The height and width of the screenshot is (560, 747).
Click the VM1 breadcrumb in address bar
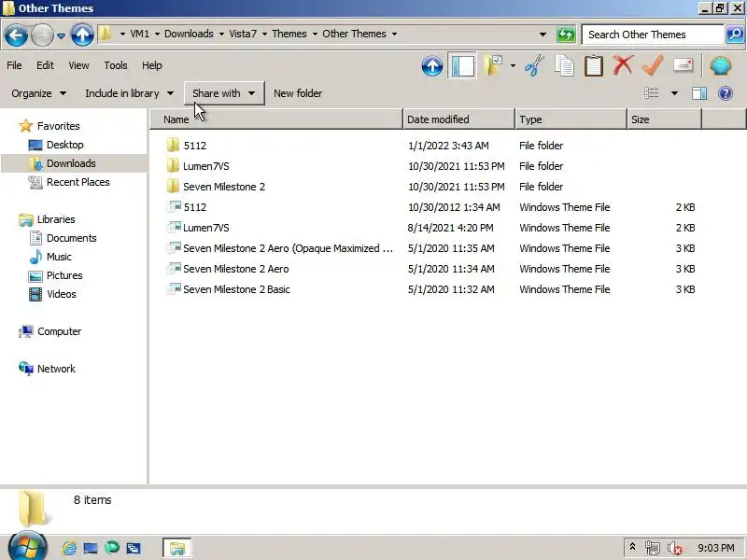[x=139, y=34]
